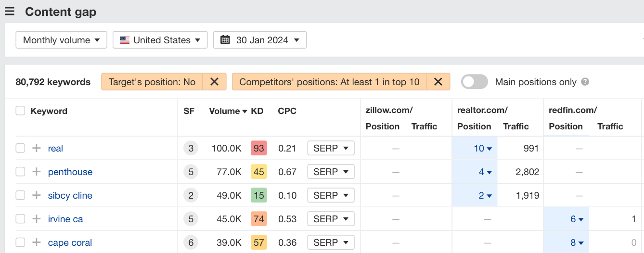The height and width of the screenshot is (253, 644).
Task: Click the KD column header
Action: point(257,111)
